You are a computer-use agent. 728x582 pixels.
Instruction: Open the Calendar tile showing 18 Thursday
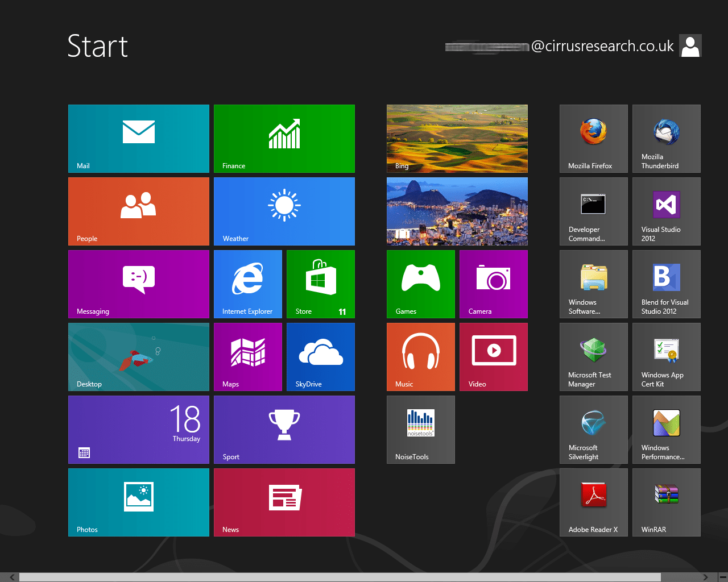pyautogui.click(x=139, y=430)
